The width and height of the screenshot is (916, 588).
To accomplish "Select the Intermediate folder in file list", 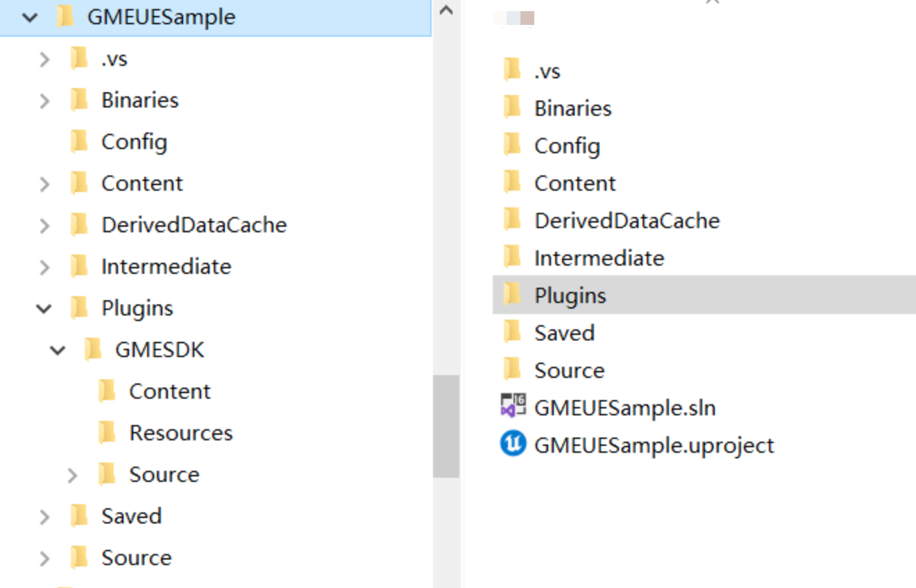I will 599,258.
